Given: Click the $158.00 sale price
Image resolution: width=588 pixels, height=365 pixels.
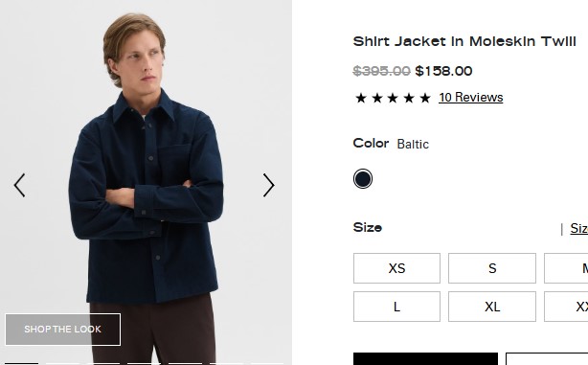Looking at the screenshot, I should (x=443, y=71).
